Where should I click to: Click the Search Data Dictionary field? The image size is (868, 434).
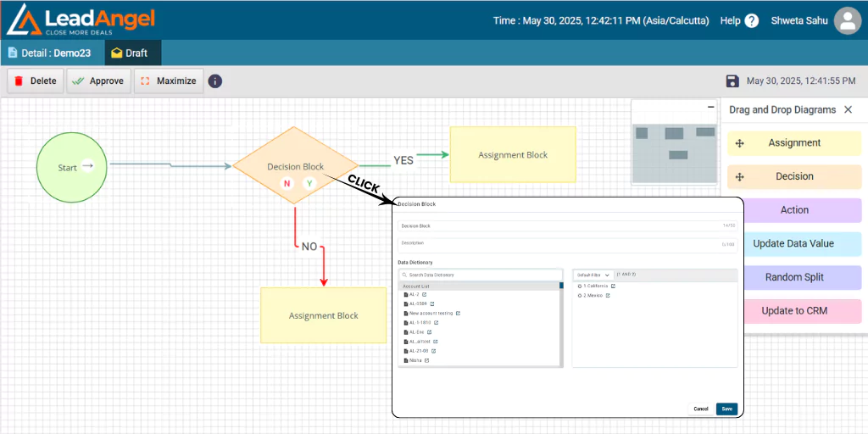(x=481, y=275)
